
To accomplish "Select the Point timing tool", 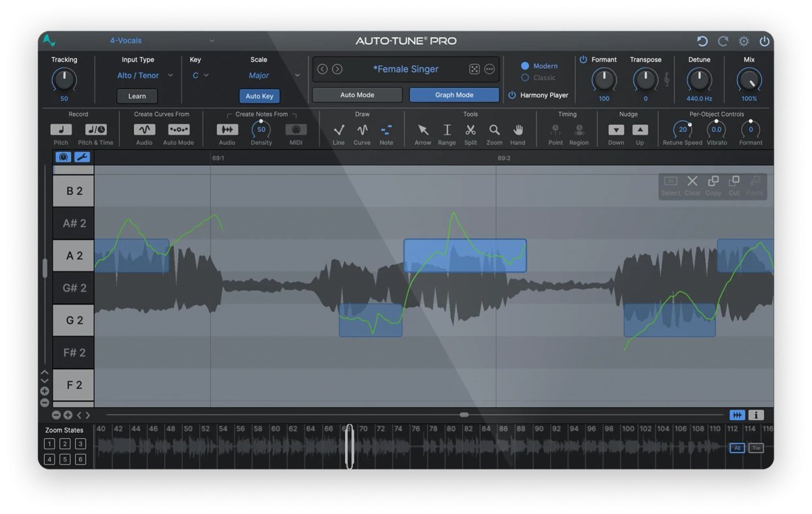I will pos(556,130).
